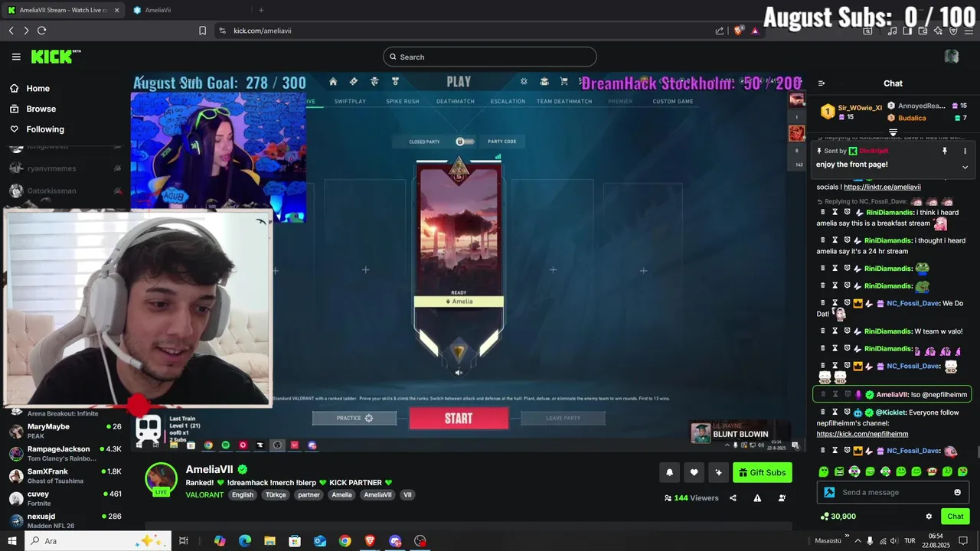Open RampageJackson channel in sidebar
This screenshot has height=551, width=980.
click(65, 453)
